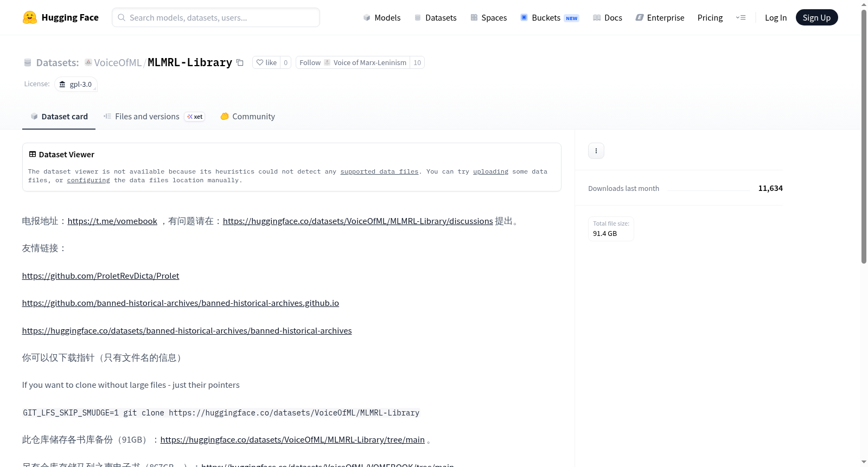Click the MLMRL-Library title
Viewport: 868px width, 467px height.
(190, 62)
